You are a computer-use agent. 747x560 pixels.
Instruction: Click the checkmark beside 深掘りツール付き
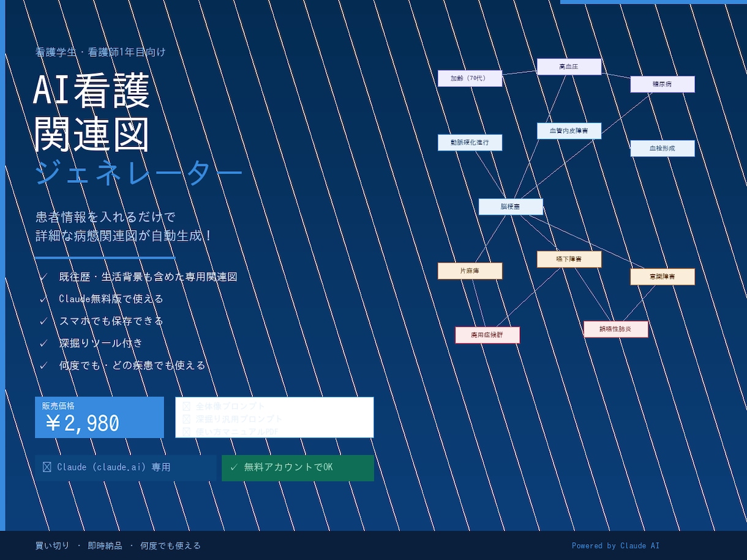coord(43,343)
